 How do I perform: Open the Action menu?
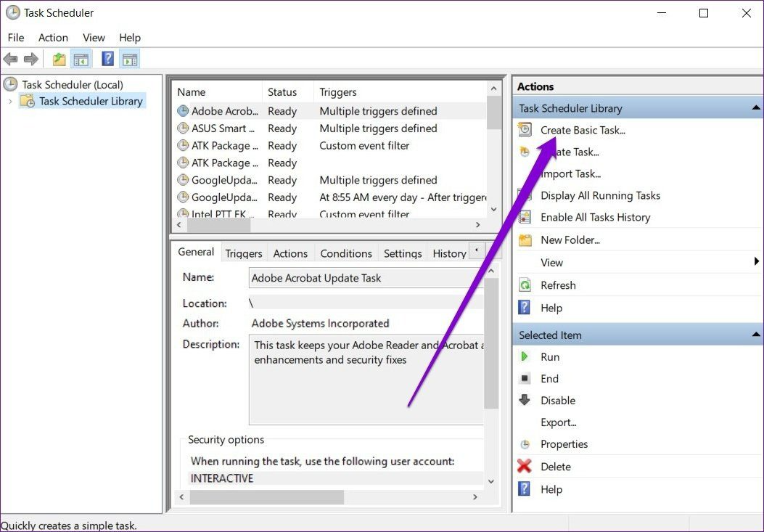(x=53, y=38)
